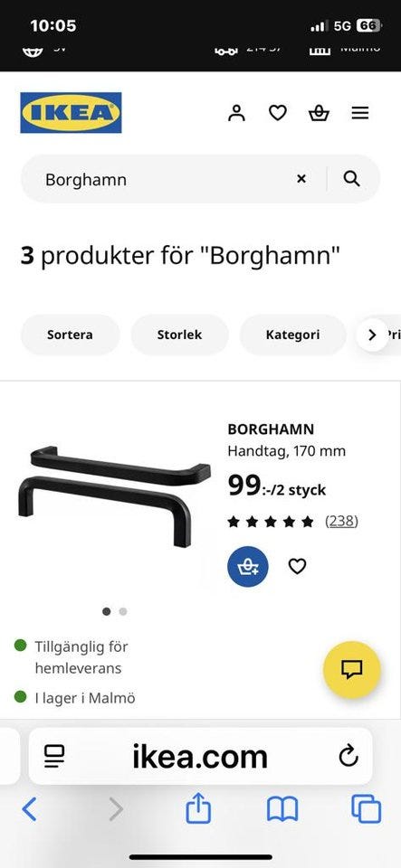
Task: Select second product image dot
Action: 123,611
